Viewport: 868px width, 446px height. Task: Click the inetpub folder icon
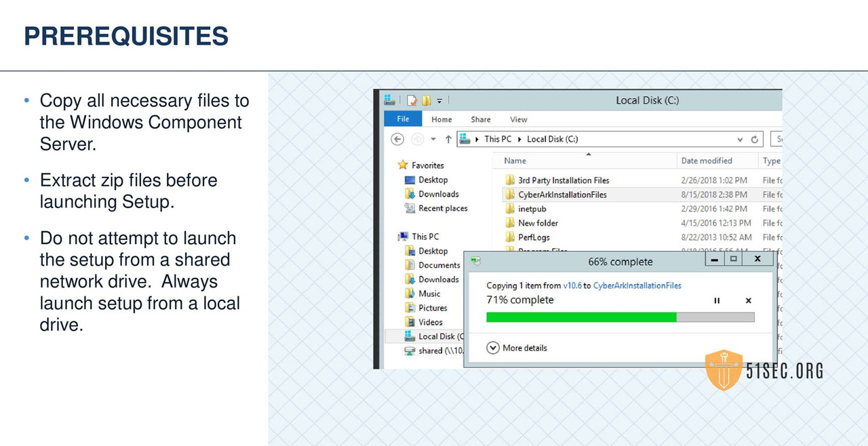(x=510, y=209)
